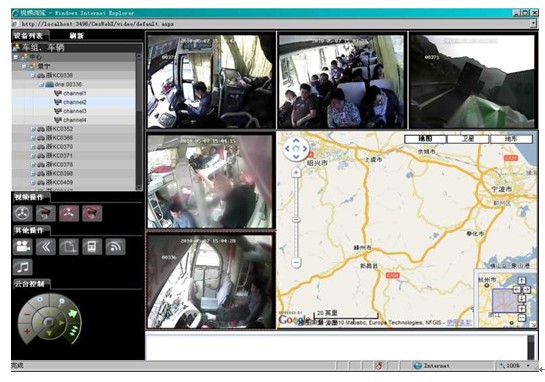Screen dimensions: 545x382
Task: Click the wireless signal broadcast icon
Action: (x=115, y=246)
